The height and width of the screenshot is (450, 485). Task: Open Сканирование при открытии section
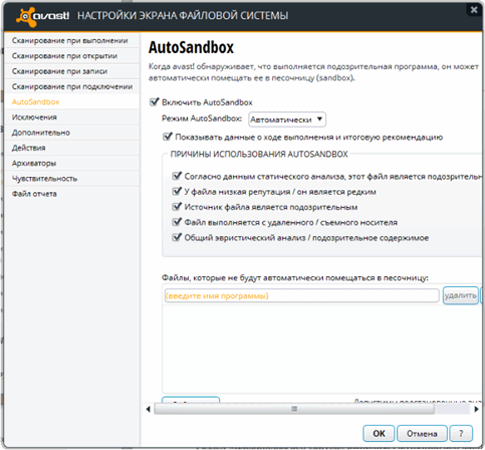72,56
